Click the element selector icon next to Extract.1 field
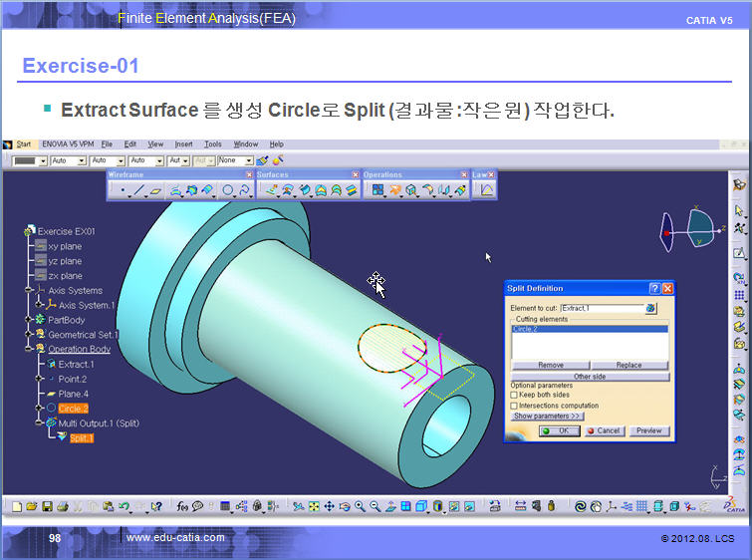Image resolution: width=752 pixels, height=560 pixels. pyautogui.click(x=650, y=308)
